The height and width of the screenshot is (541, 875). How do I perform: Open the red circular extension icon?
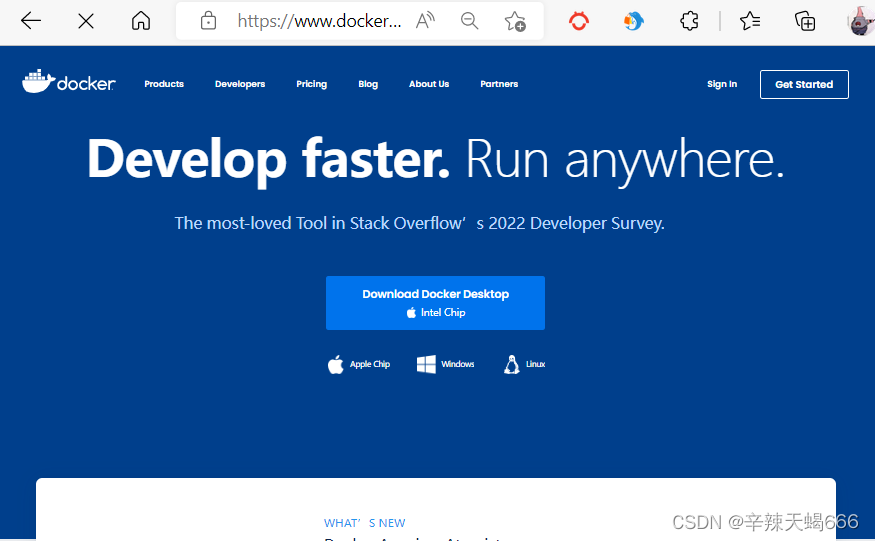click(579, 21)
